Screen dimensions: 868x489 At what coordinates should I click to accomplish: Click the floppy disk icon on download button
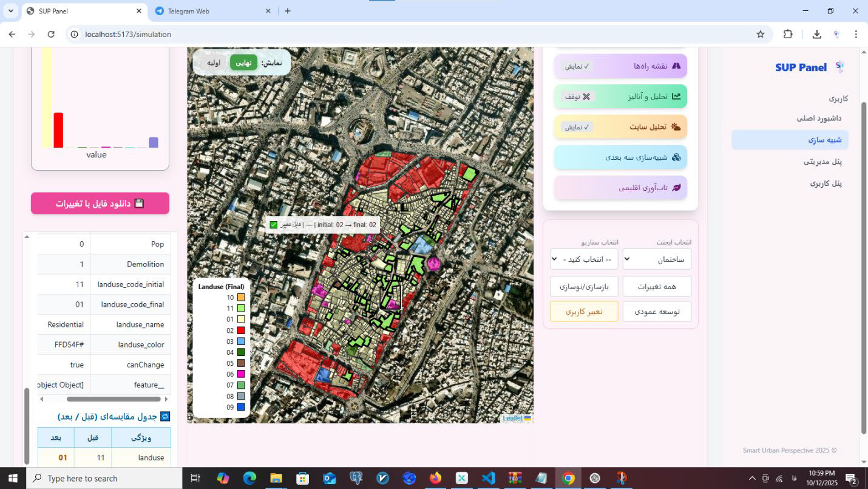coord(139,203)
